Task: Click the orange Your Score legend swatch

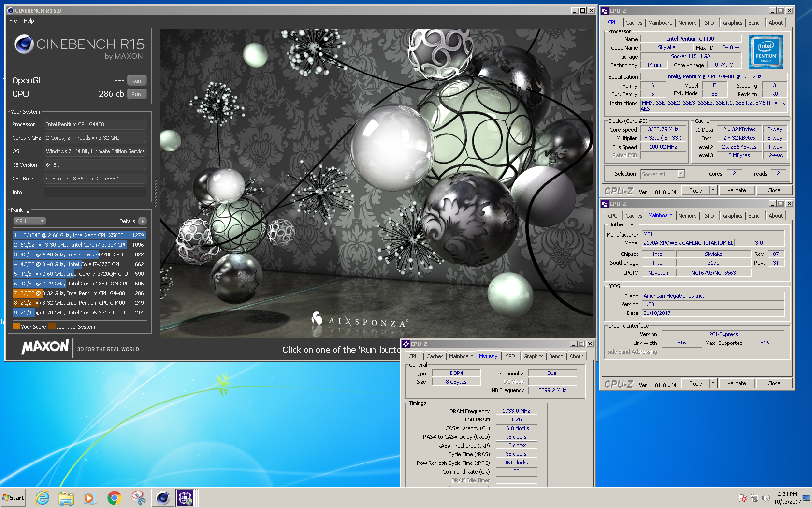Action: 16,327
